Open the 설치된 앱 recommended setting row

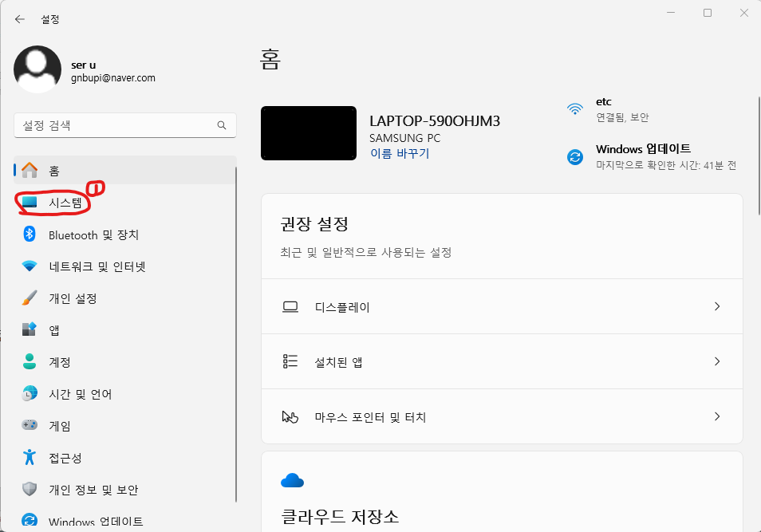502,361
